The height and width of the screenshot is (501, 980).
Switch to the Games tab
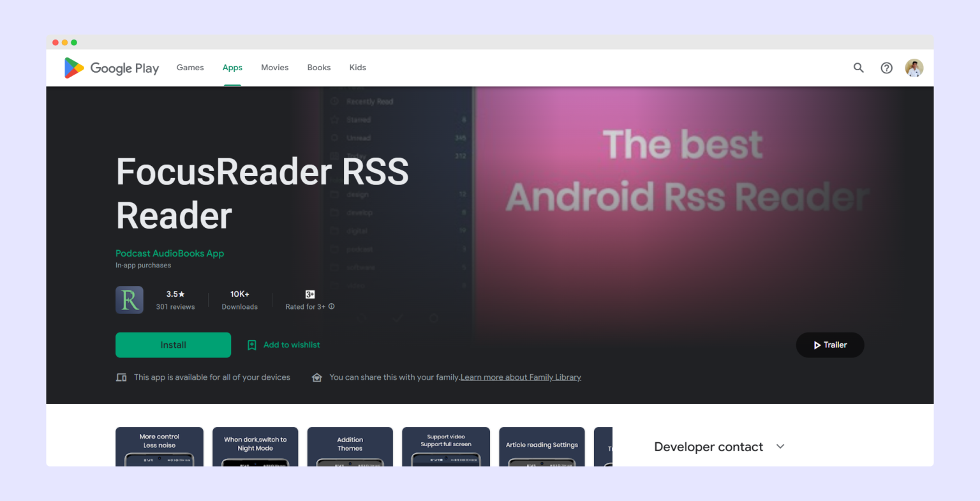(189, 68)
